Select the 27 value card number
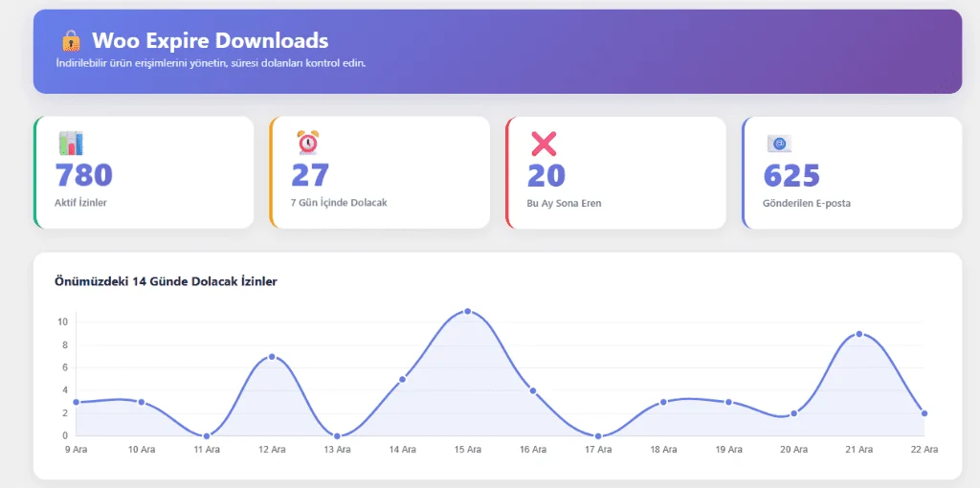The height and width of the screenshot is (488, 980). (x=310, y=175)
